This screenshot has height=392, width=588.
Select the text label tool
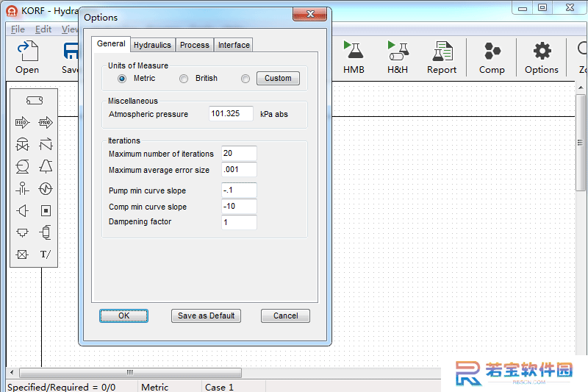coord(46,254)
